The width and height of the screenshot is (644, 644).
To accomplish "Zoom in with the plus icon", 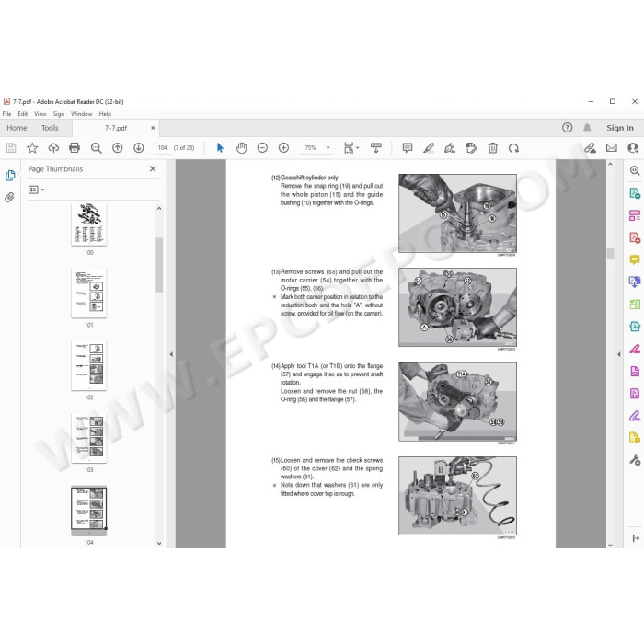I will pos(283,148).
